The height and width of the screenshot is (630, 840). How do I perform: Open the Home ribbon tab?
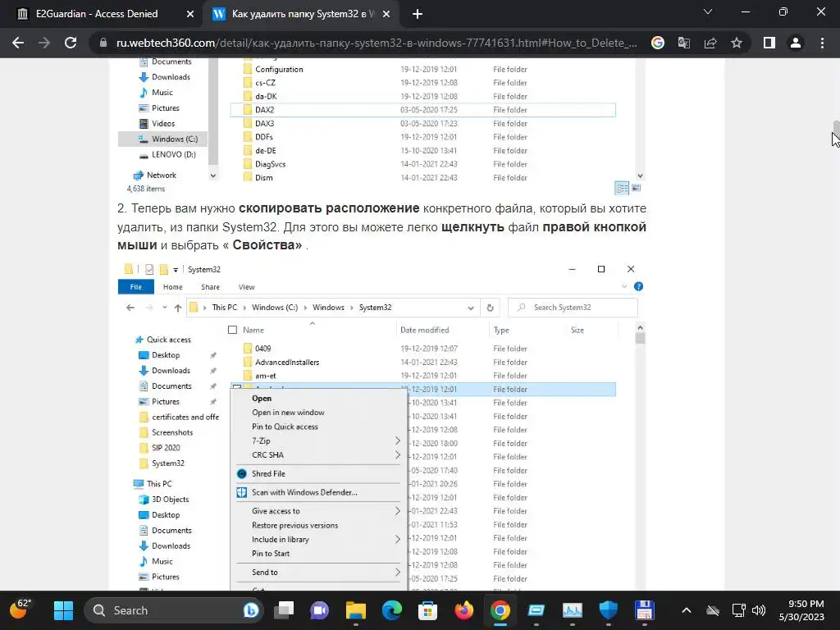click(x=172, y=286)
